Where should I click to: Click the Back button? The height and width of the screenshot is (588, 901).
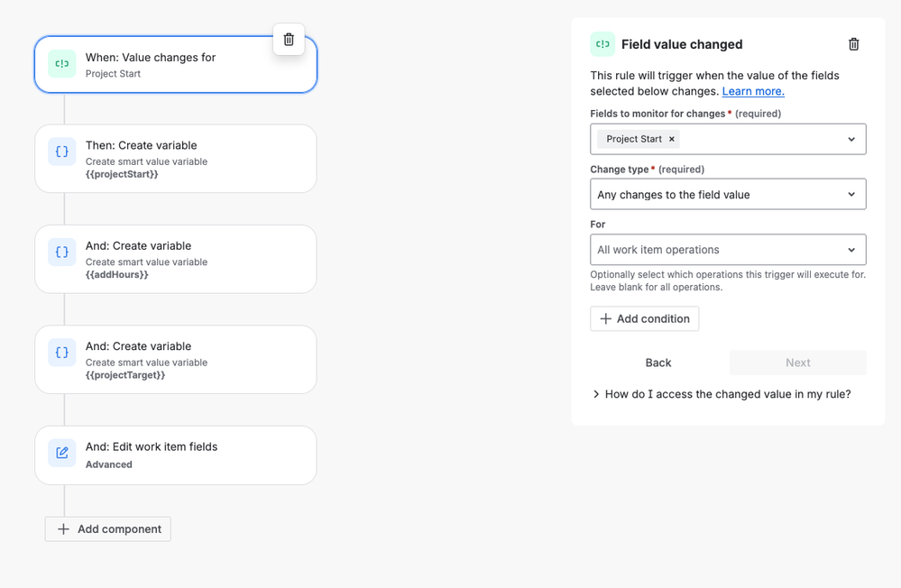click(x=658, y=363)
